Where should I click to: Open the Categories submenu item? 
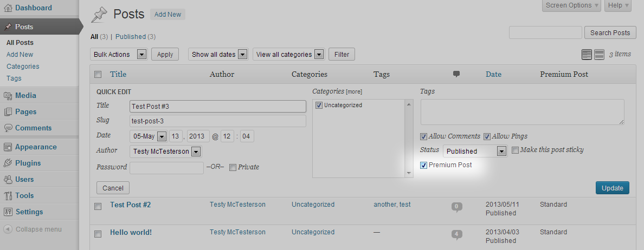23,67
